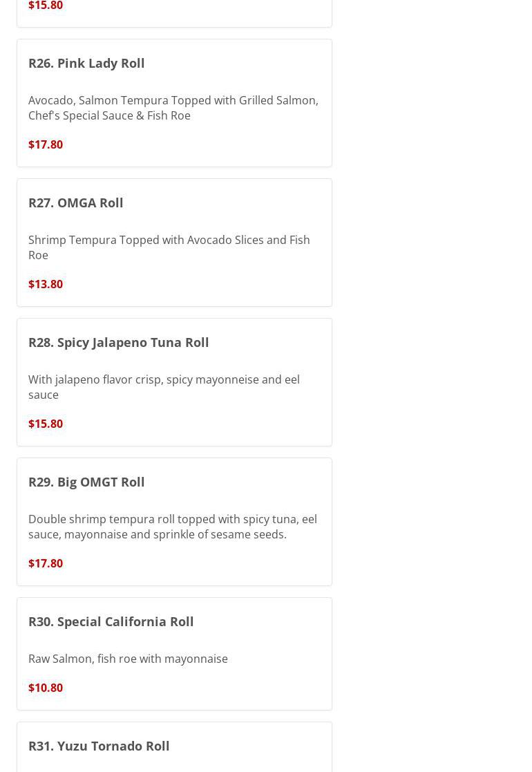This screenshot has height=772, width=532.
Task: Open the 'R29. Big OMGT Roll' title
Action: tap(86, 482)
